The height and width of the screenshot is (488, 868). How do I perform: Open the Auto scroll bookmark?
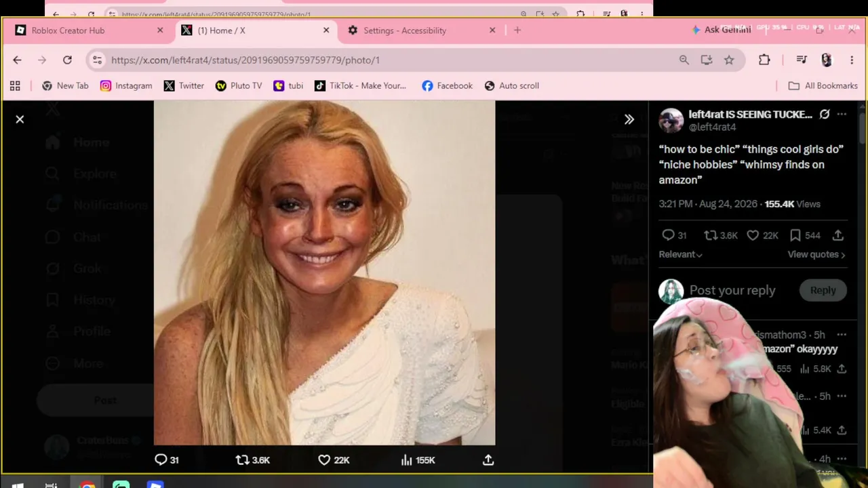(x=512, y=86)
